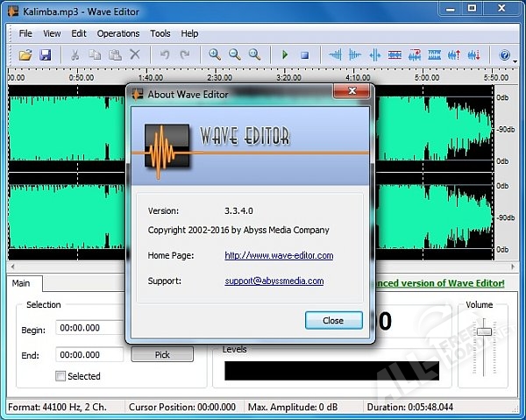
Task: Open the Operations menu
Action: point(118,33)
